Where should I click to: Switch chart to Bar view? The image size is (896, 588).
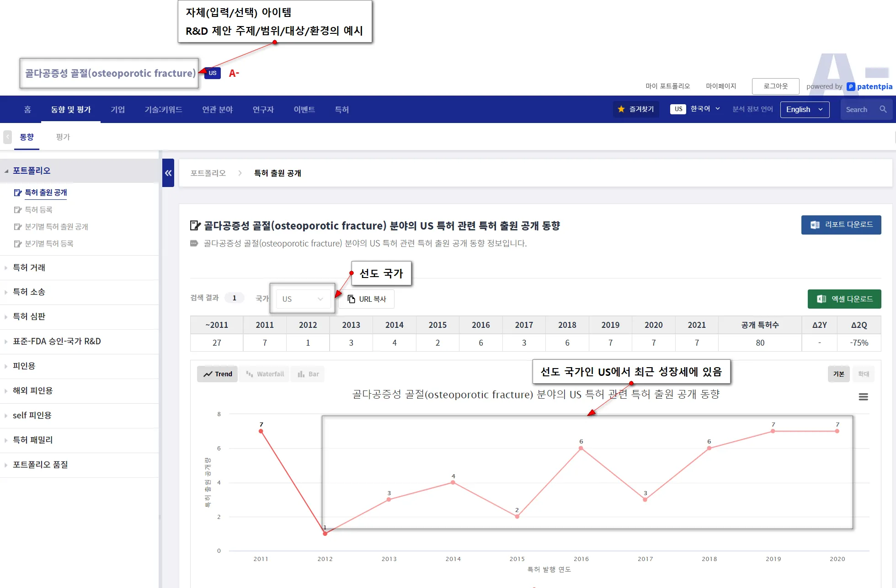coord(308,374)
